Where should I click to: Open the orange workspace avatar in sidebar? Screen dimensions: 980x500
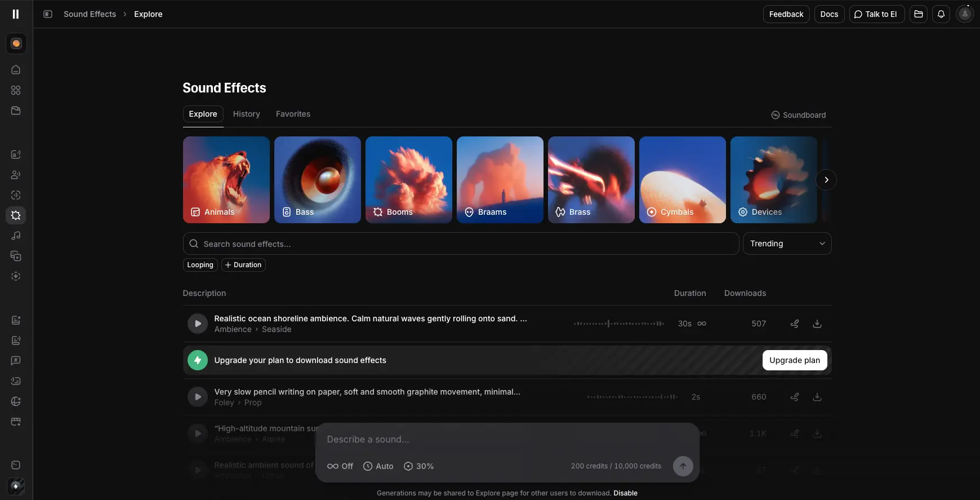[16, 43]
